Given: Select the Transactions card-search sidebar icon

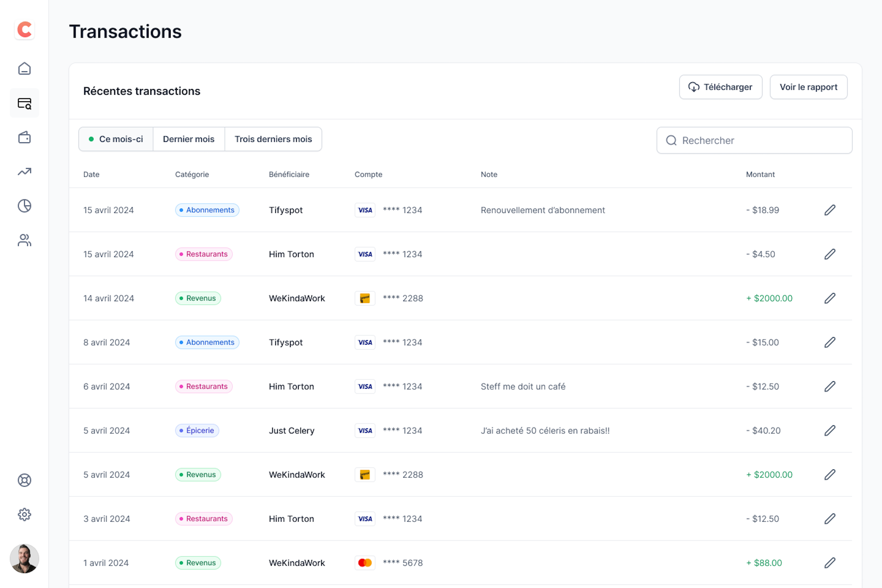Looking at the screenshot, I should [x=24, y=103].
